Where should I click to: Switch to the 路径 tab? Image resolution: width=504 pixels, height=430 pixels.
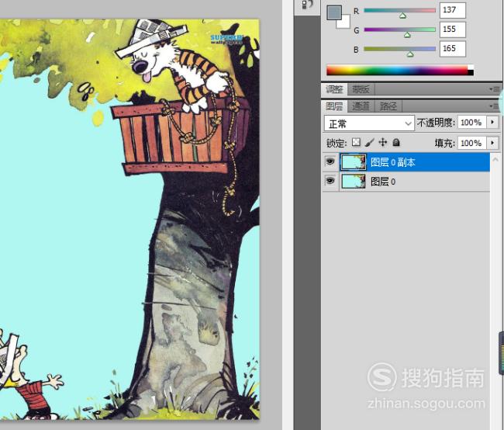coord(388,106)
